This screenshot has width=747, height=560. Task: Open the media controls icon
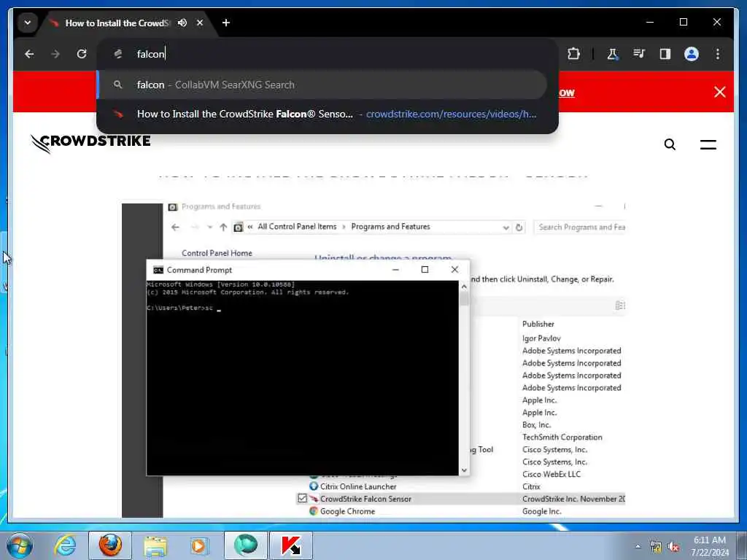[x=639, y=54]
